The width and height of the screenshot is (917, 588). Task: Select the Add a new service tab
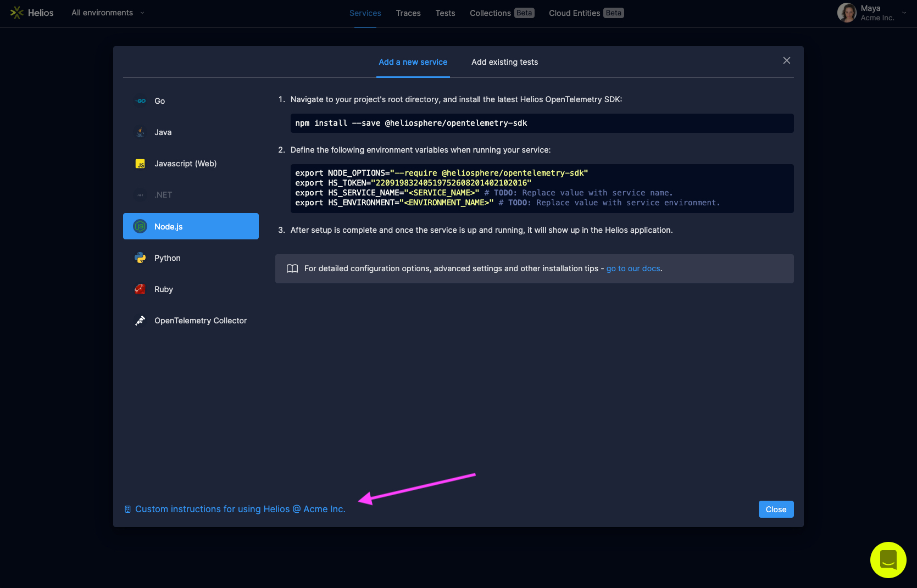[413, 62]
